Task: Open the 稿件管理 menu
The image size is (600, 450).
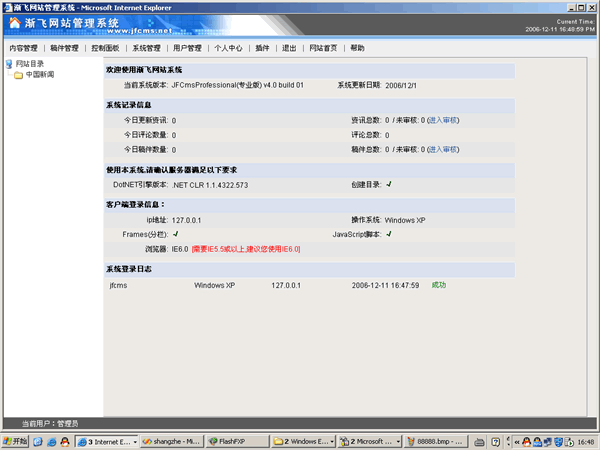Action: (x=64, y=48)
